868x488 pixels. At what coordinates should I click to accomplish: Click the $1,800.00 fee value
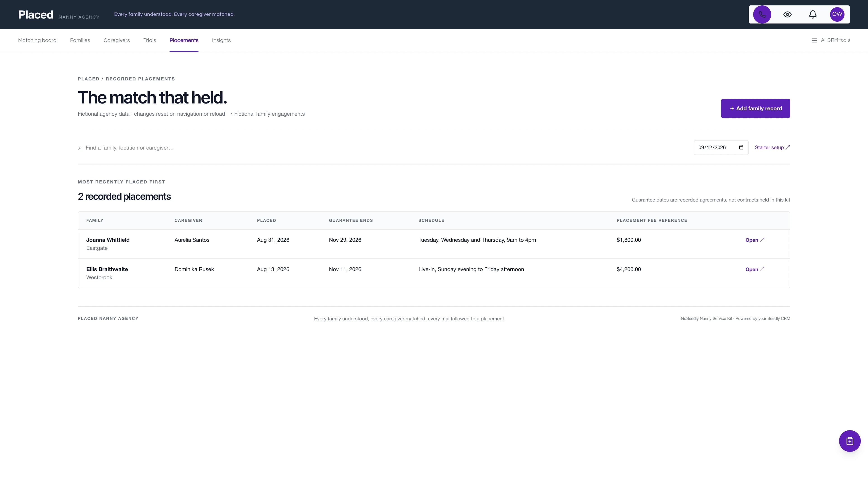tap(628, 240)
